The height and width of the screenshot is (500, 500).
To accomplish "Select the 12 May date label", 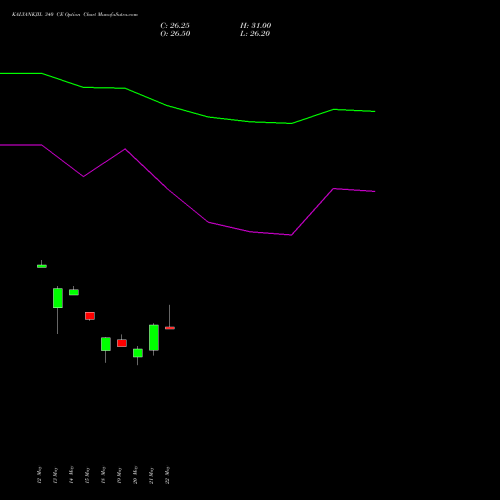I will click(39, 475).
